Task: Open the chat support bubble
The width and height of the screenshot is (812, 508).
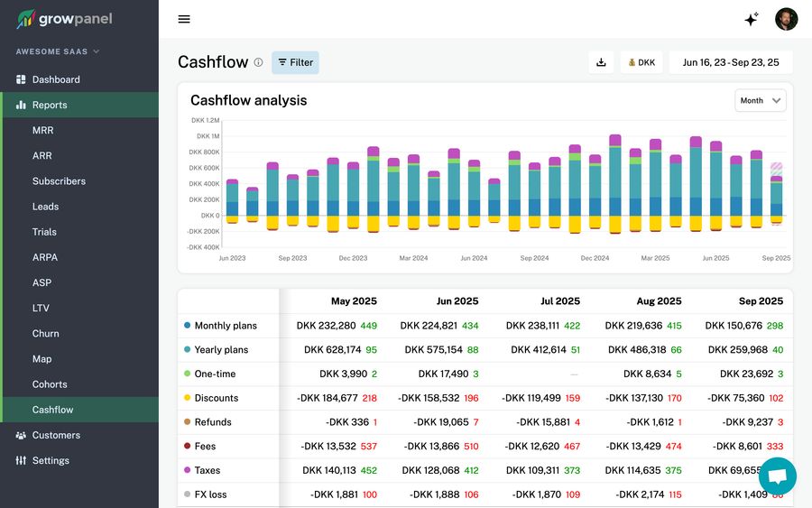Action: (x=778, y=476)
